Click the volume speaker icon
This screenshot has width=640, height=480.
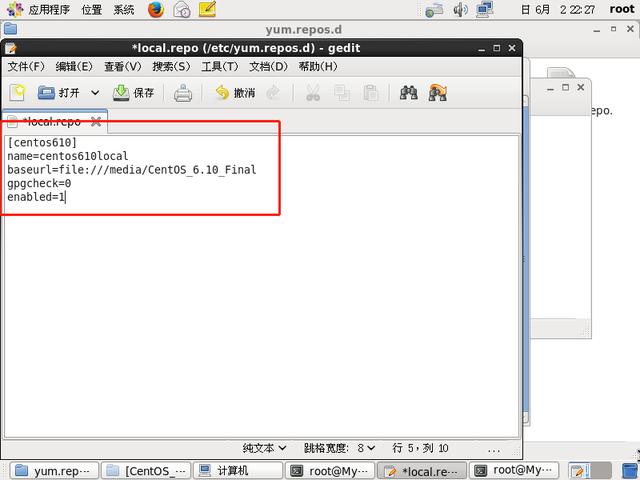pyautogui.click(x=460, y=9)
